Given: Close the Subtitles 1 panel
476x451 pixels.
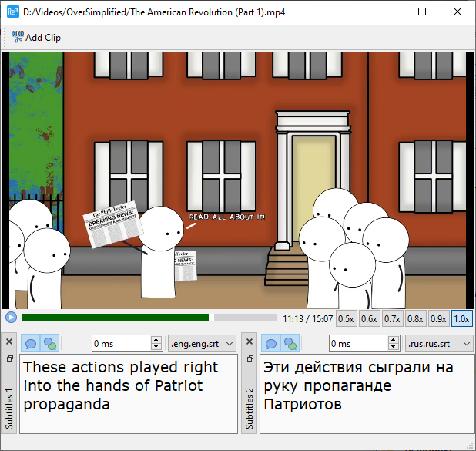Looking at the screenshot, I should point(9,342).
